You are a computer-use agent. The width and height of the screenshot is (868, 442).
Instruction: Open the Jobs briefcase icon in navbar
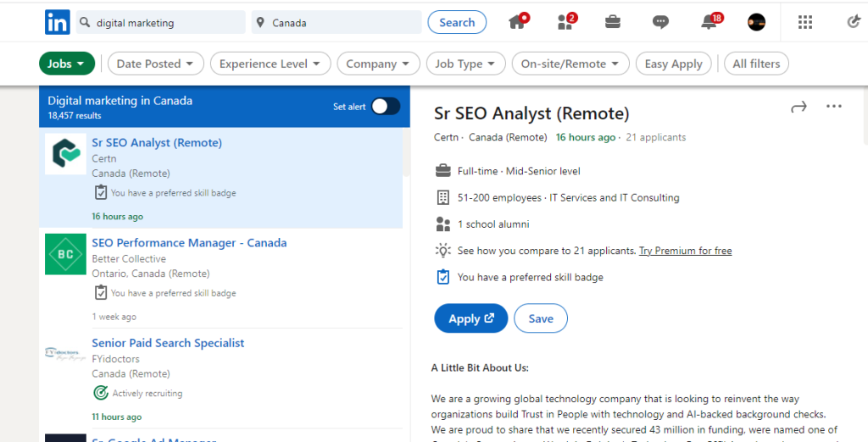(x=612, y=22)
